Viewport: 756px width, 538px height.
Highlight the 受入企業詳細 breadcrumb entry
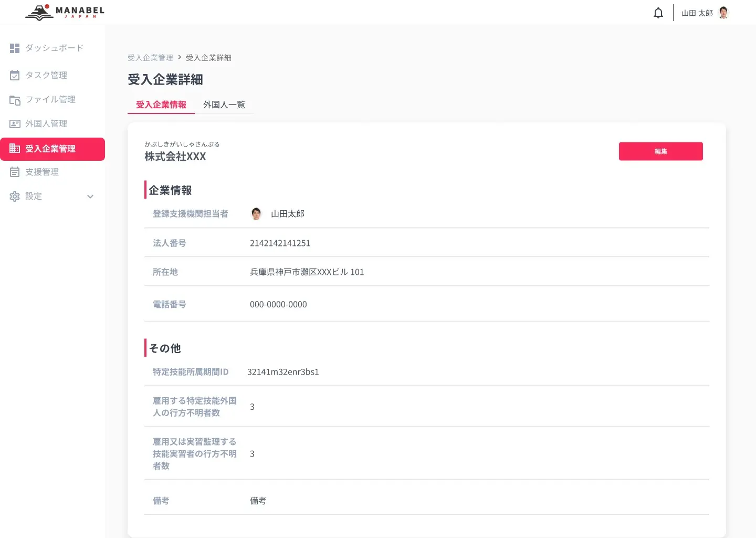(x=208, y=57)
